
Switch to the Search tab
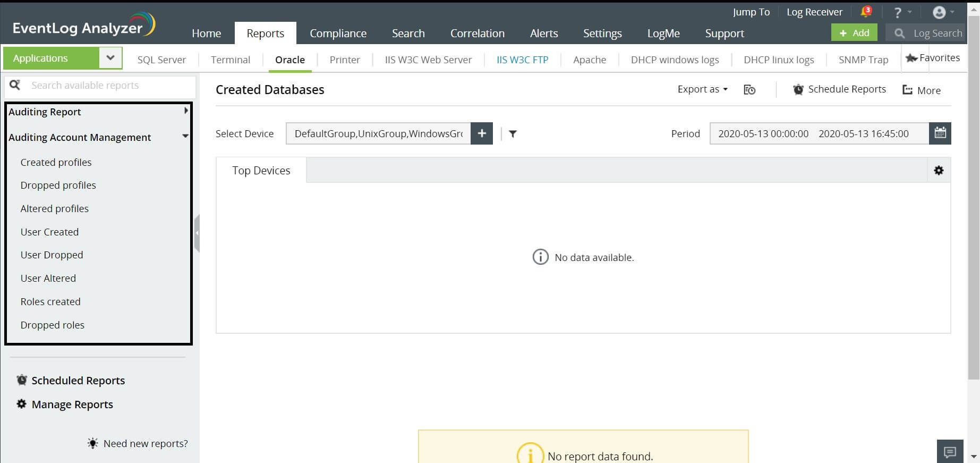(408, 33)
